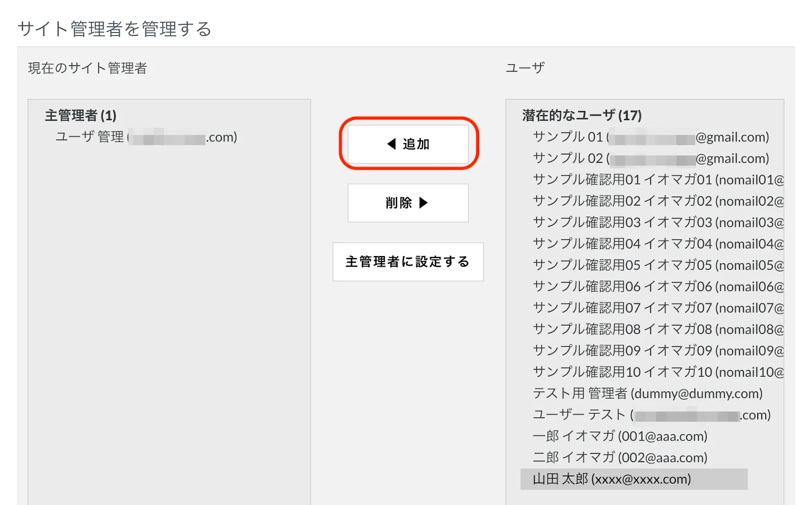
Task: Pick サンプル確認用04 イオマガ04 from list
Action: (x=658, y=244)
